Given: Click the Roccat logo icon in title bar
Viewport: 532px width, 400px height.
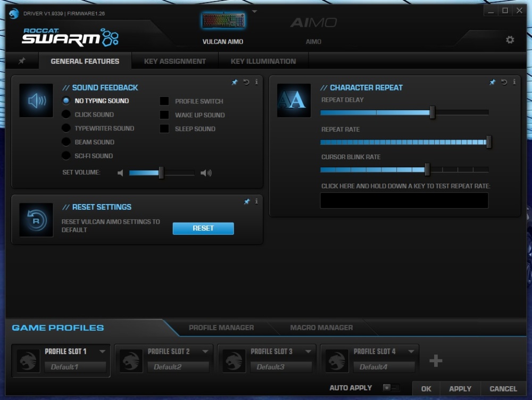Looking at the screenshot, I should coord(14,13).
